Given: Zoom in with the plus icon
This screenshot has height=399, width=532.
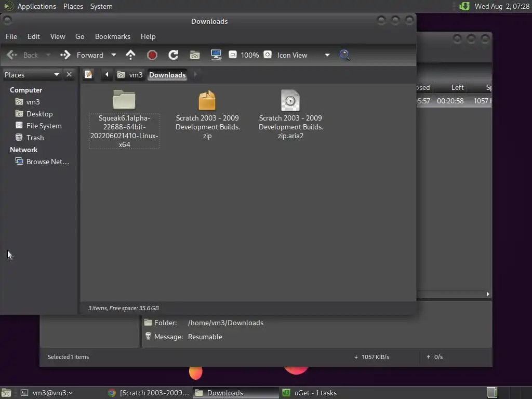Looking at the screenshot, I should [x=268, y=55].
